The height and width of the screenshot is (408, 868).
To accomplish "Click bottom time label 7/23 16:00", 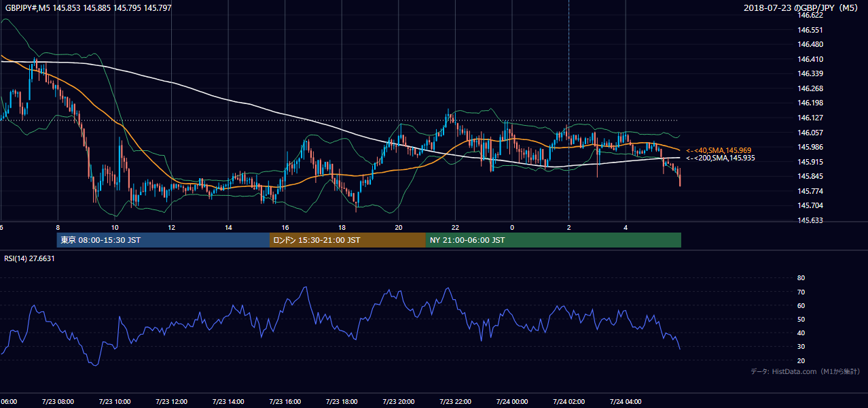I will [285, 402].
